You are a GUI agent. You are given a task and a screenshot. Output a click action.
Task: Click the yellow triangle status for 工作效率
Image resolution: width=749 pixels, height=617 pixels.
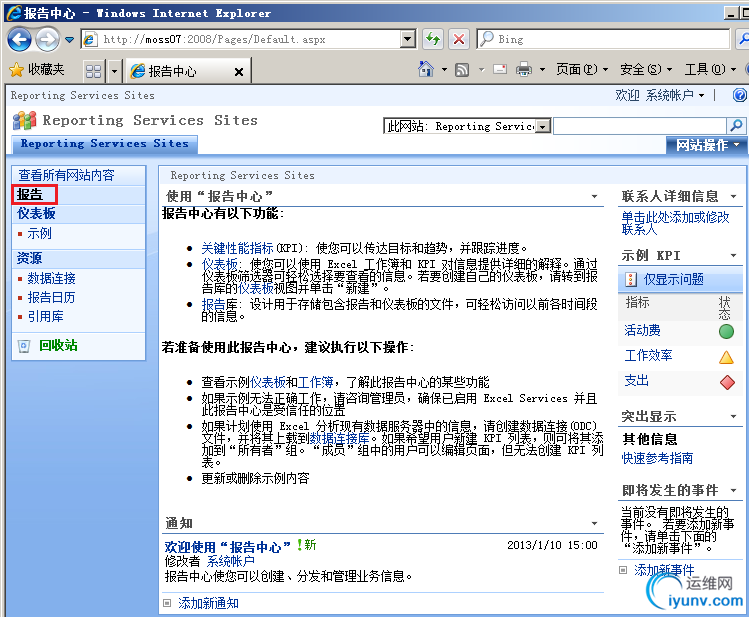[726, 357]
